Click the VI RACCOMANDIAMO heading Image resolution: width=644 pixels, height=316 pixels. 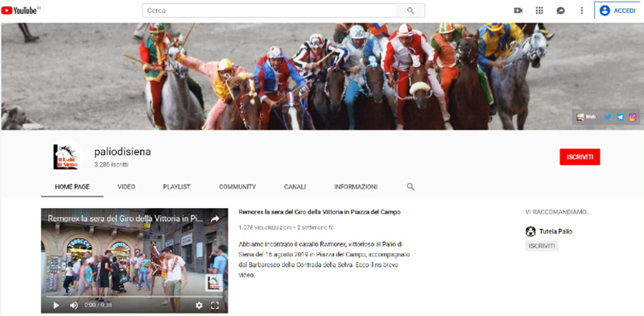(x=558, y=212)
